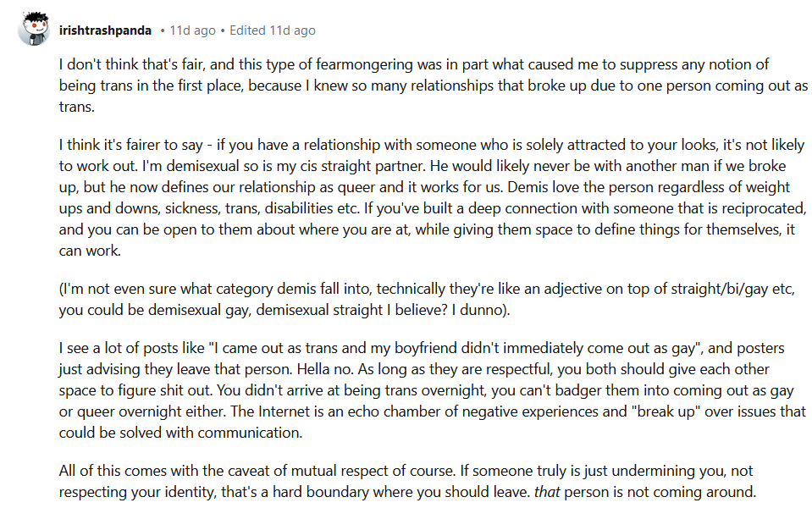Click the words "can work." ending second paragraph
This screenshot has height=508, width=812.
click(90, 251)
